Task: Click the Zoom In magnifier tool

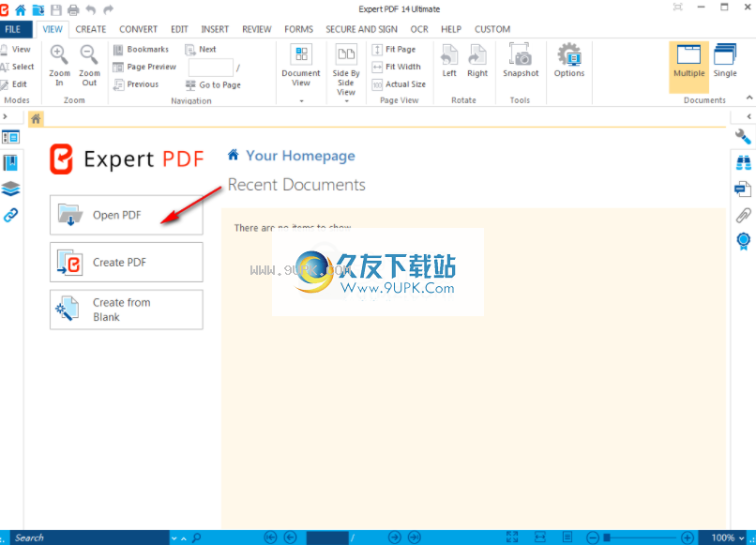Action: [59, 66]
